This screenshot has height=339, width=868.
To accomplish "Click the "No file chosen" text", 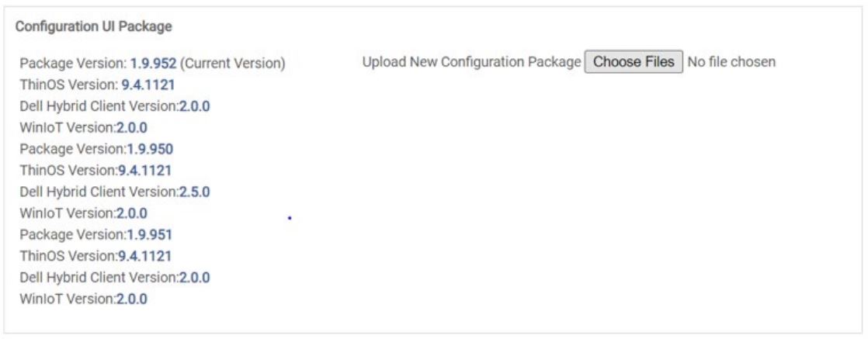I will click(731, 61).
